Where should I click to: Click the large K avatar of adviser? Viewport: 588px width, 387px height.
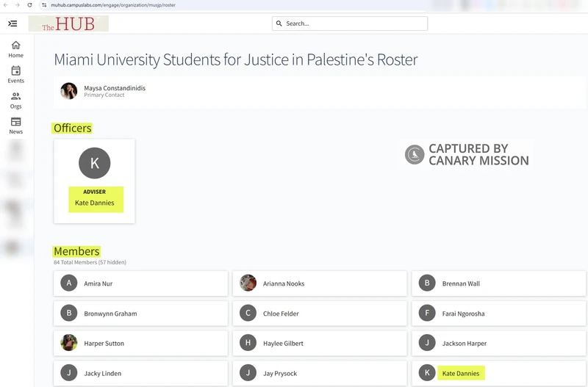click(x=95, y=163)
